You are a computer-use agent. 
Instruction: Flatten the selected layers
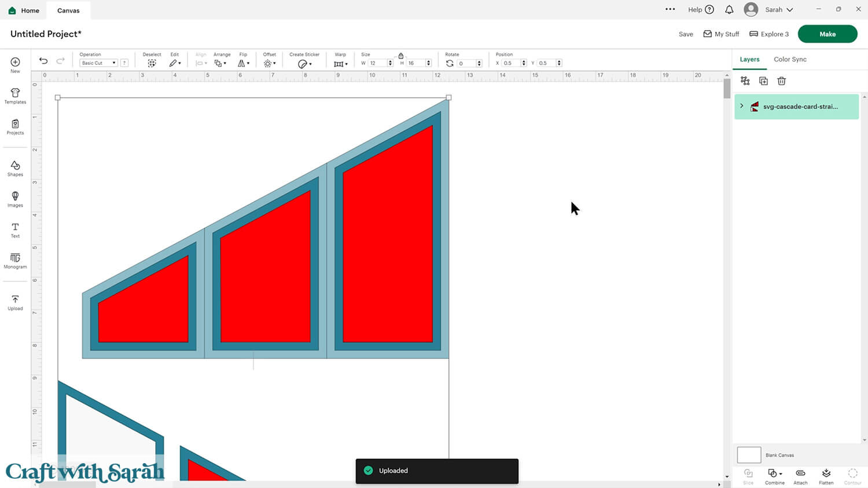pyautogui.click(x=826, y=476)
